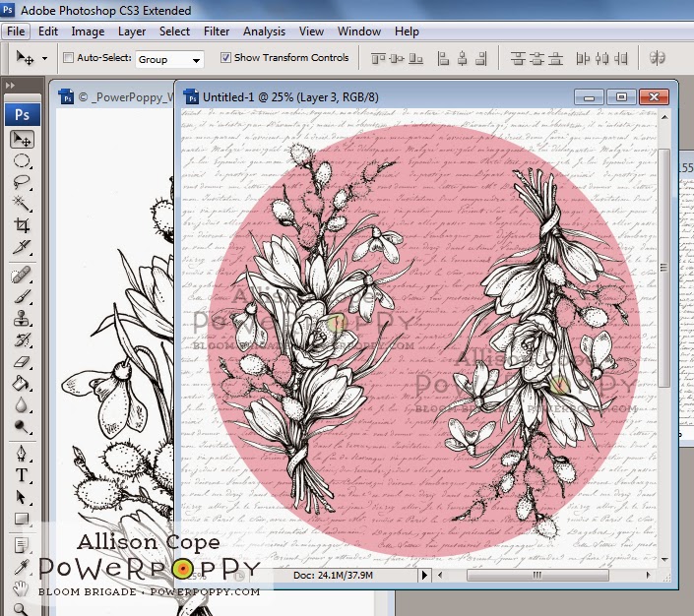Select the Eyedropper tool
Image resolution: width=694 pixels, height=616 pixels.
pyautogui.click(x=22, y=567)
